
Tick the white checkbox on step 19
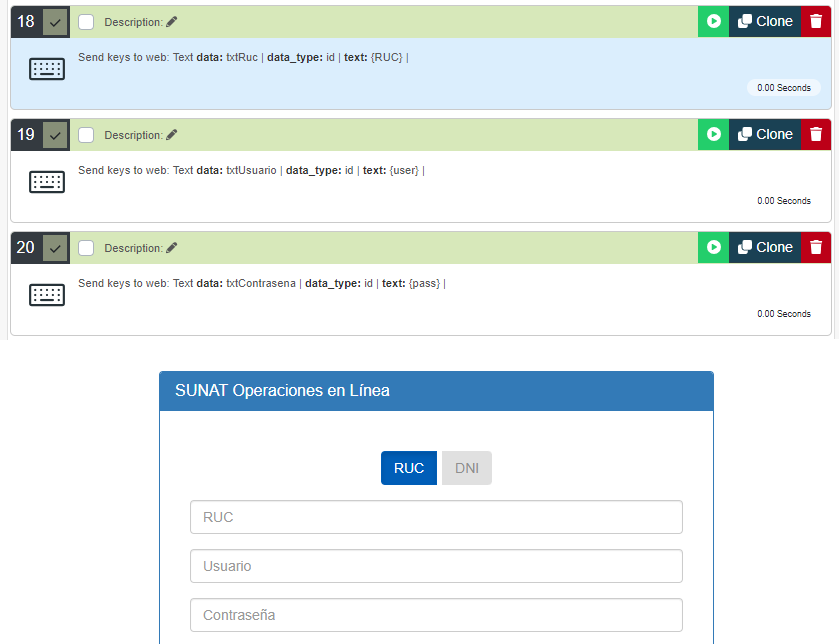[x=86, y=135]
